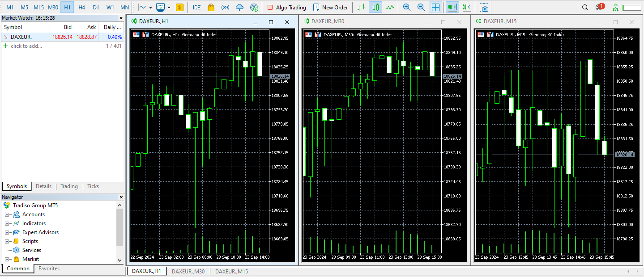Switch to the Ticks tab in Market Watch
Image resolution: width=644 pixels, height=277 pixels.
(x=93, y=186)
